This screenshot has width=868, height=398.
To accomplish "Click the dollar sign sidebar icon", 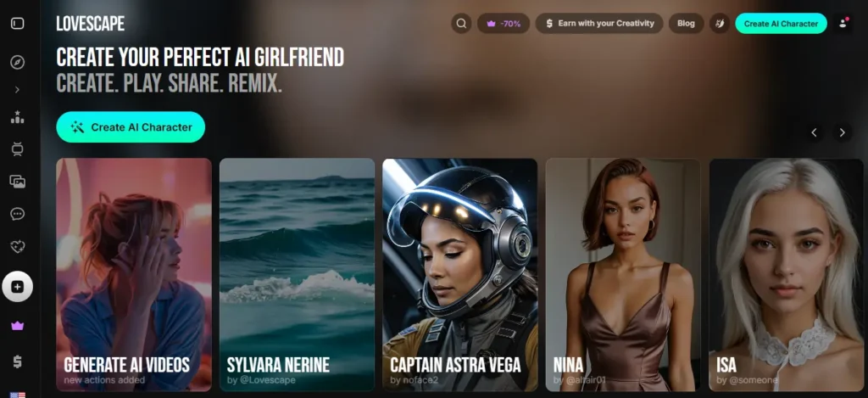I will (17, 362).
